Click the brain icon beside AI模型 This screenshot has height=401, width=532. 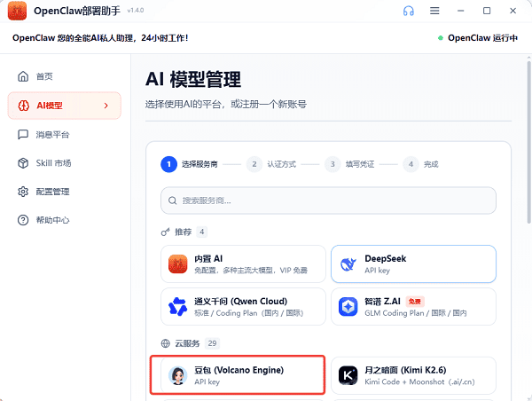23,106
